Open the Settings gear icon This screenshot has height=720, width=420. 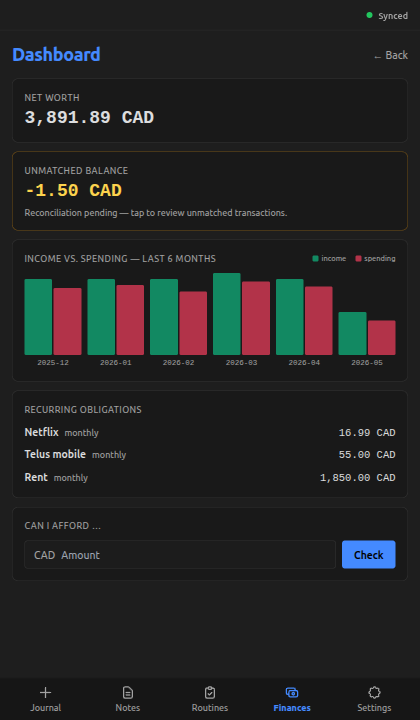pyautogui.click(x=374, y=692)
